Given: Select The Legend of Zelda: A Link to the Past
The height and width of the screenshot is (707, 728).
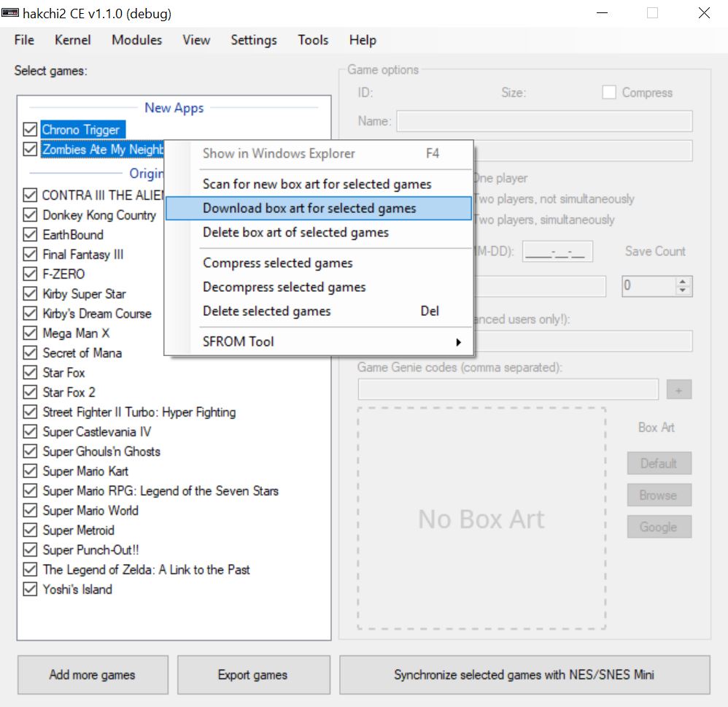Looking at the screenshot, I should coord(146,570).
